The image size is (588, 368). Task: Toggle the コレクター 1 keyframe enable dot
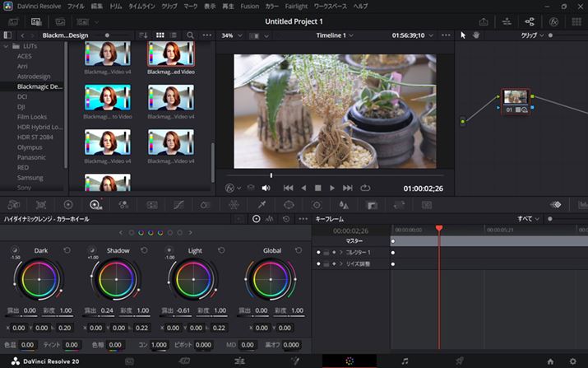pos(318,252)
